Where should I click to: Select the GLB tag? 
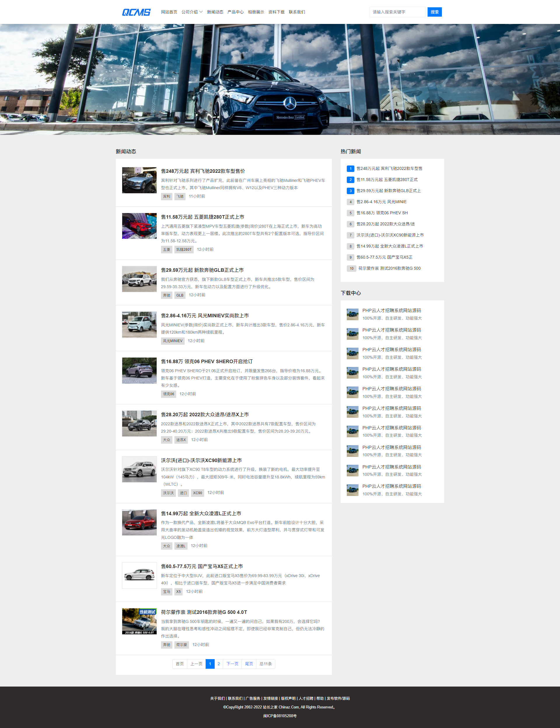pyautogui.click(x=180, y=295)
